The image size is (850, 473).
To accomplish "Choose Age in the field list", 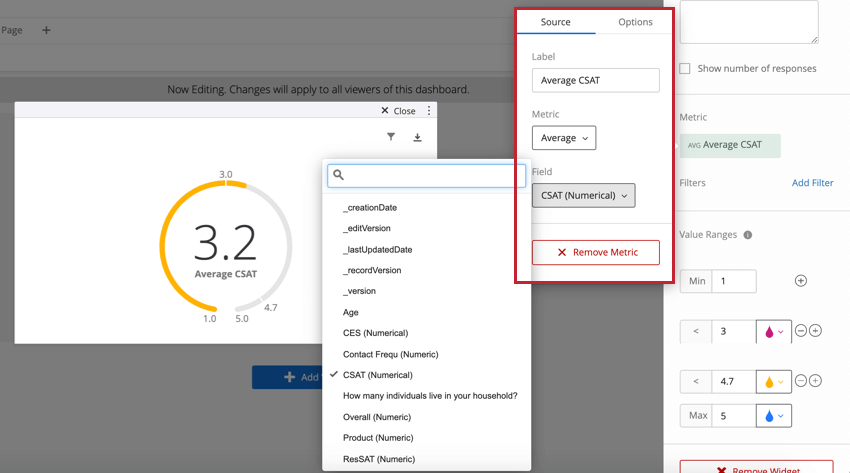I will point(351,312).
